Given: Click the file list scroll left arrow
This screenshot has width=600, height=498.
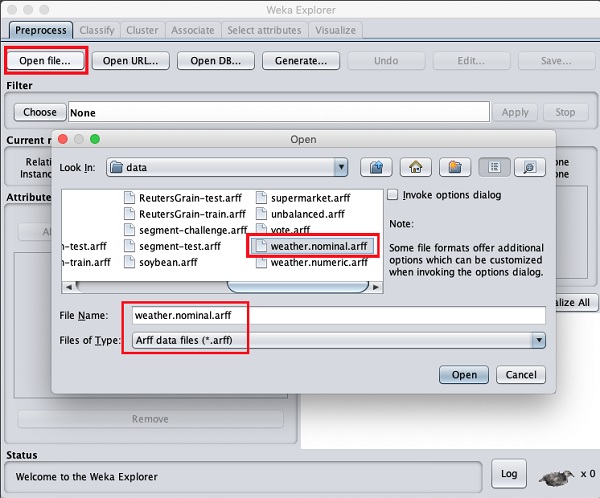Looking at the screenshot, I should click(x=68, y=287).
